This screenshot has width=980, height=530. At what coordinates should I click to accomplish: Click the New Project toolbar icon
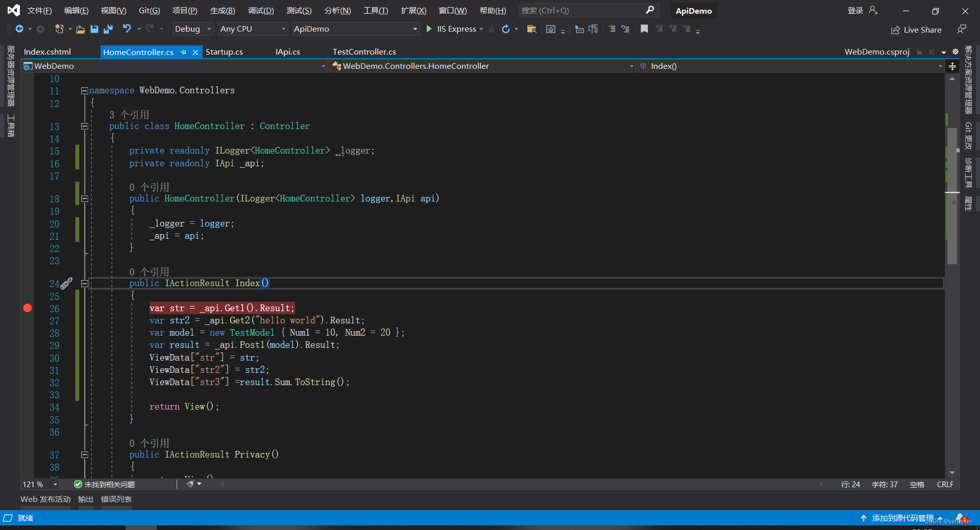[59, 29]
